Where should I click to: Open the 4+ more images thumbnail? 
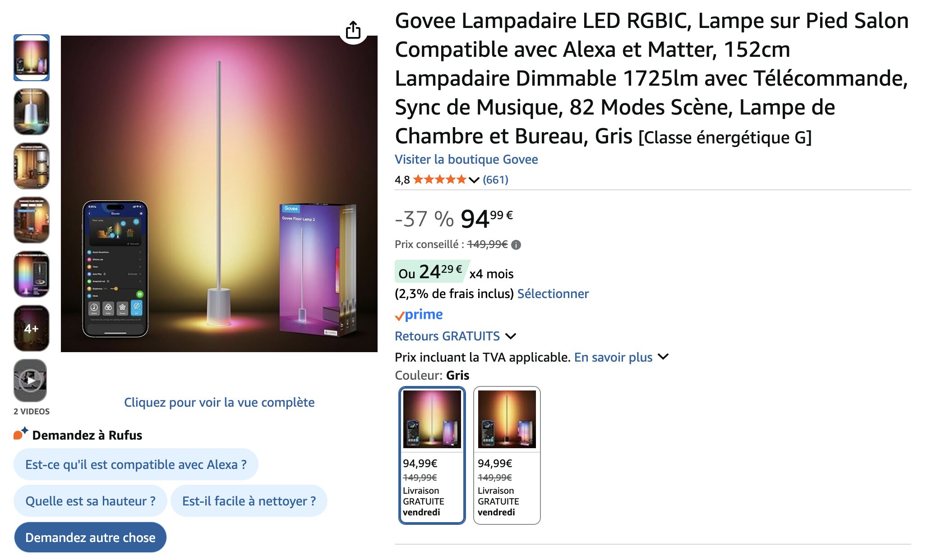pos(31,328)
